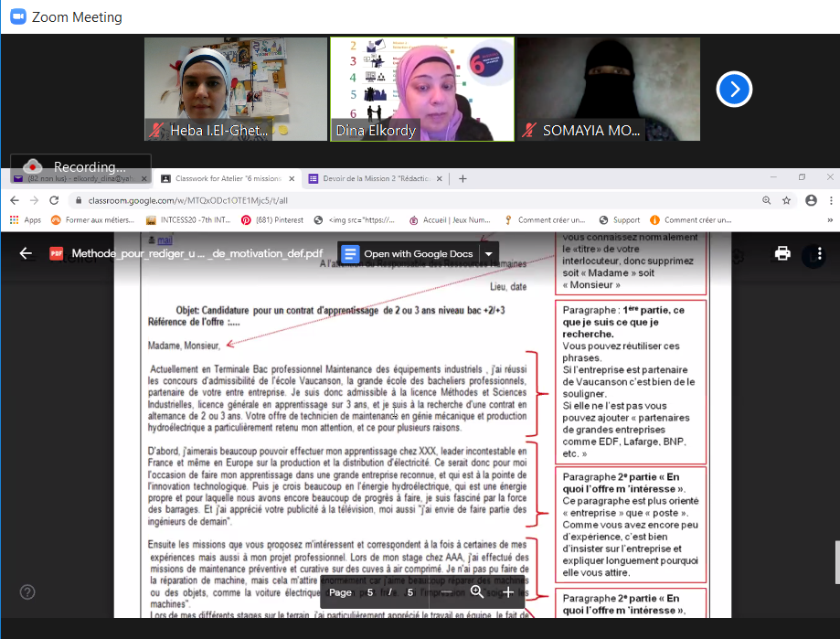This screenshot has height=639, width=840.
Task: Click the current page number field
Action: click(370, 592)
